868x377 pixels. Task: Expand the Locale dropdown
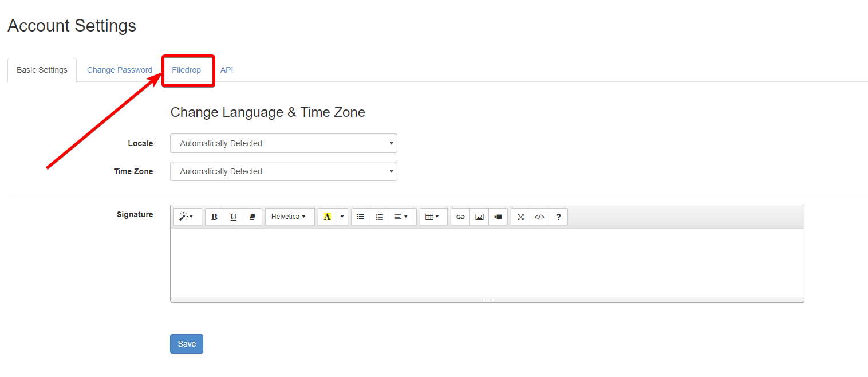click(x=283, y=143)
